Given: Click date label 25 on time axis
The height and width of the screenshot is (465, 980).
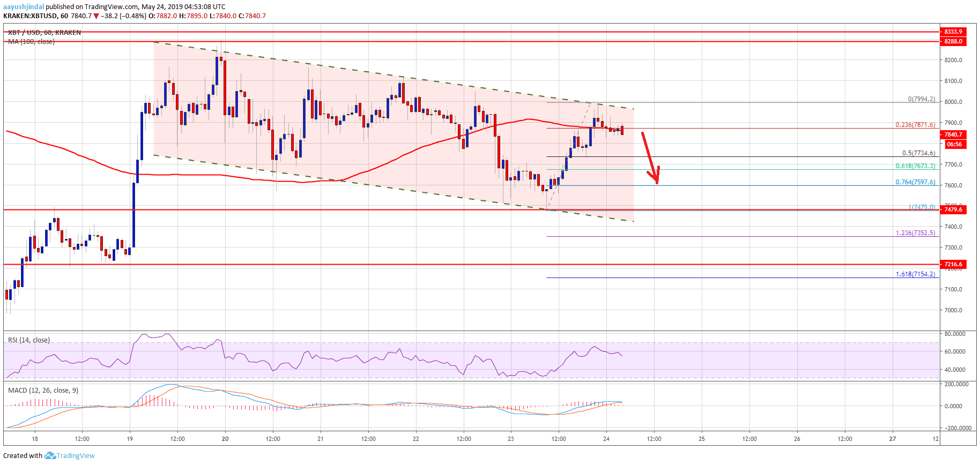Looking at the screenshot, I should pos(702,439).
